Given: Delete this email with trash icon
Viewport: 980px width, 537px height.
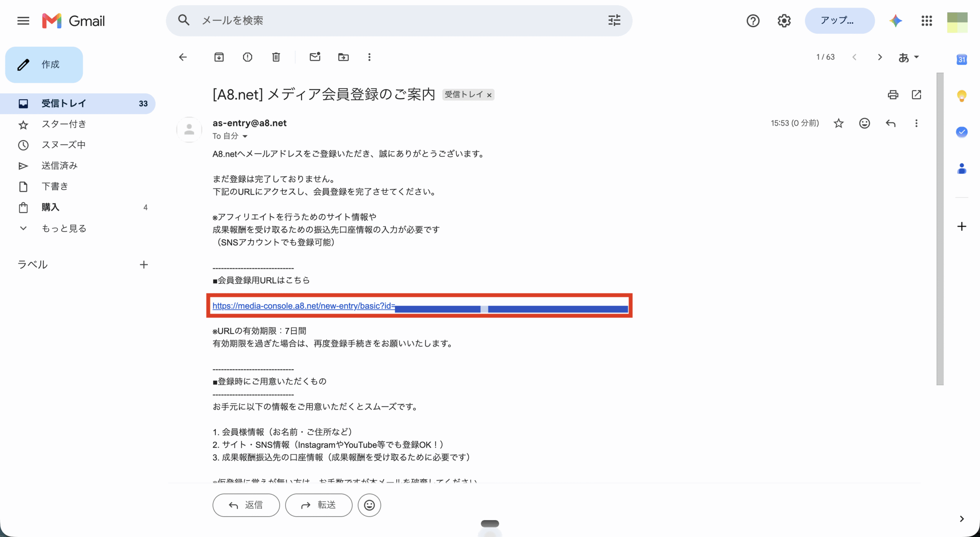Looking at the screenshot, I should [x=276, y=57].
